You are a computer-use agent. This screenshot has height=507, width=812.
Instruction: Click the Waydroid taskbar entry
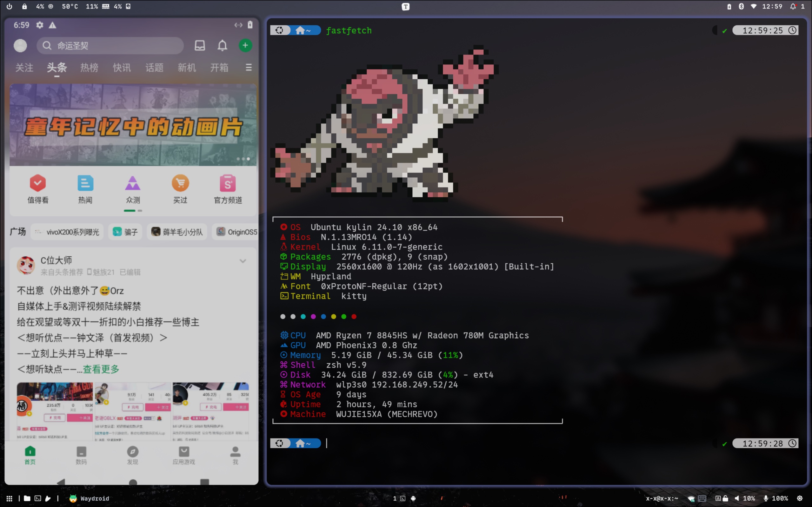89,499
